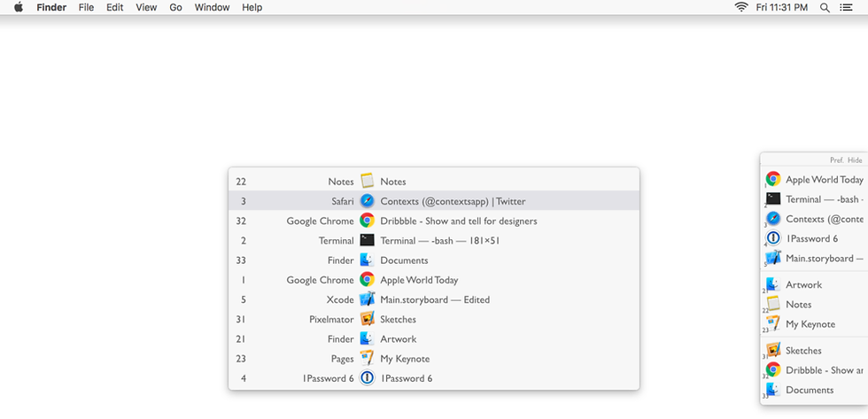Click Notes icon in switcher list

(x=367, y=181)
